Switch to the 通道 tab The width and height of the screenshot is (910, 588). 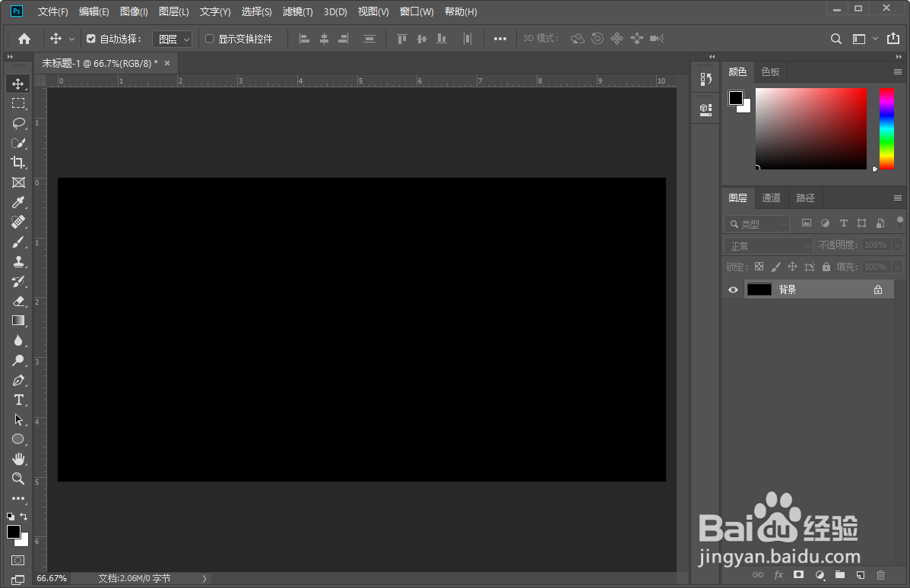tap(771, 198)
